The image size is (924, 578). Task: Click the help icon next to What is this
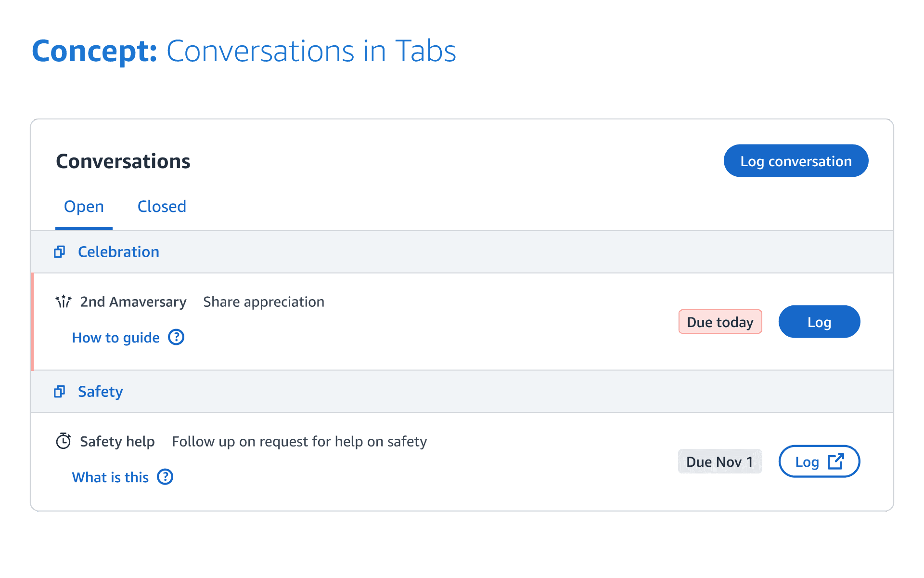(x=165, y=477)
